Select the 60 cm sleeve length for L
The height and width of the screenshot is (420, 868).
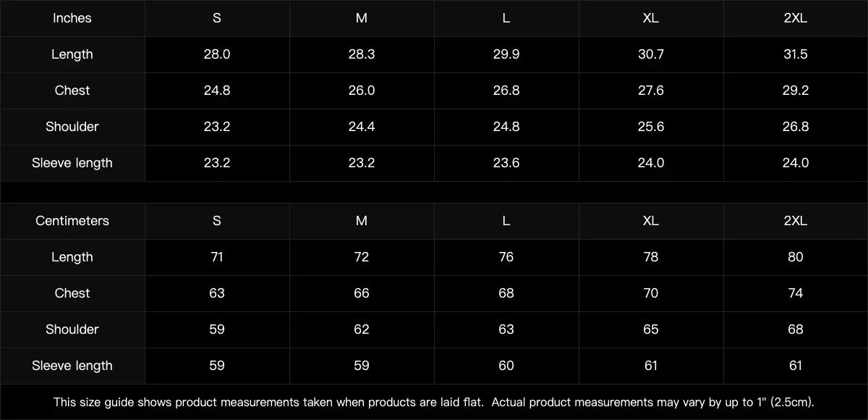(x=506, y=366)
